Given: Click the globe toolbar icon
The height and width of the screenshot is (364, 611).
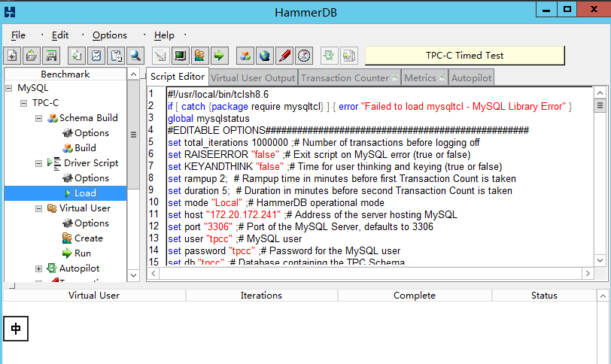Looking at the screenshot, I should pyautogui.click(x=264, y=56).
